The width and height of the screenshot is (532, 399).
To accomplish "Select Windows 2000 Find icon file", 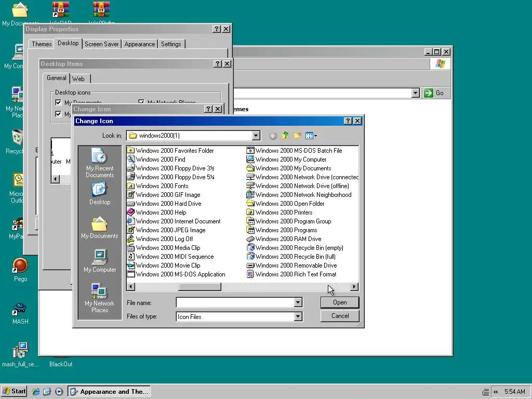I will coord(156,159).
